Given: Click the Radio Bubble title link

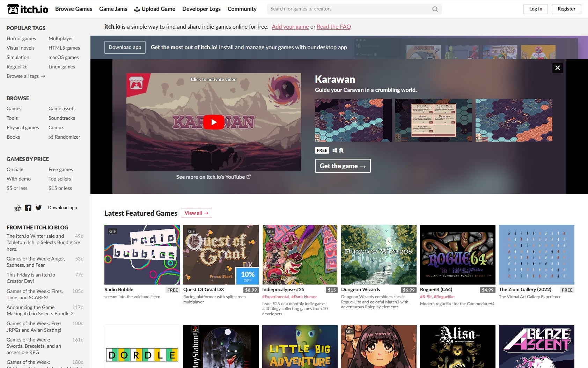Looking at the screenshot, I should [x=119, y=289].
